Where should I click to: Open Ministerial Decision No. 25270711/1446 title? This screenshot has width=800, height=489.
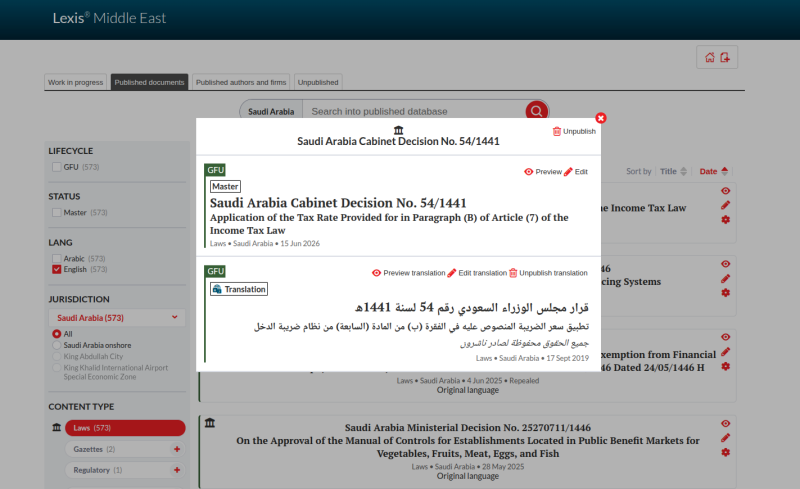pyautogui.click(x=467, y=428)
